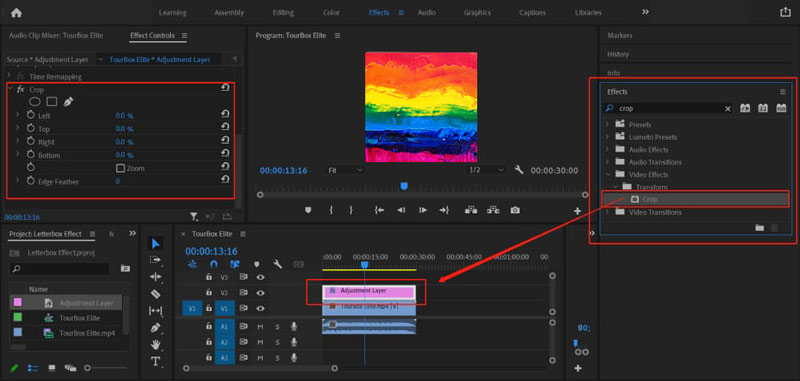
Task: Open the Fit zoom level dropdown
Action: (x=346, y=170)
